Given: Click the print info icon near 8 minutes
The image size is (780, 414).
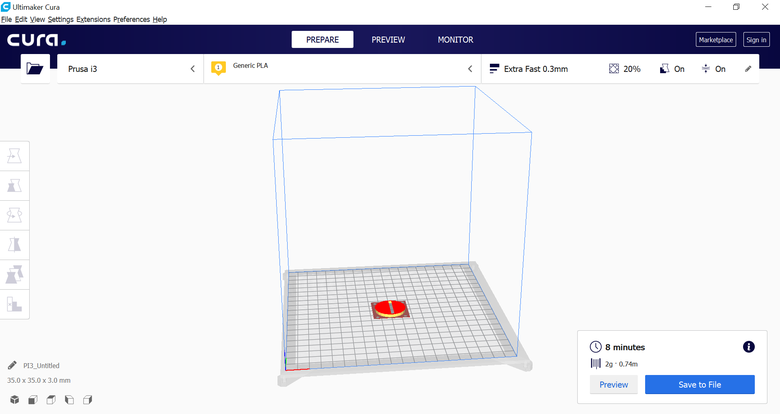Looking at the screenshot, I should pyautogui.click(x=749, y=347).
